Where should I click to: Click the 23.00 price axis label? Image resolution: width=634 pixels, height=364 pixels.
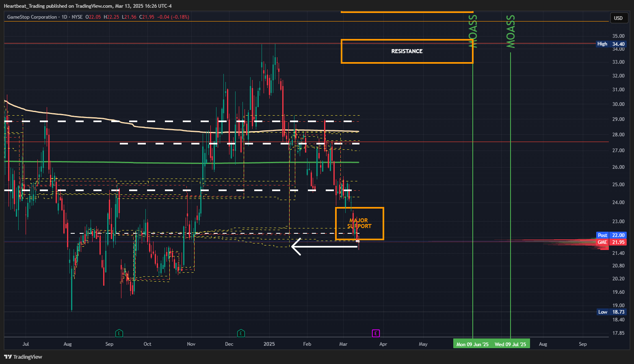619,222
